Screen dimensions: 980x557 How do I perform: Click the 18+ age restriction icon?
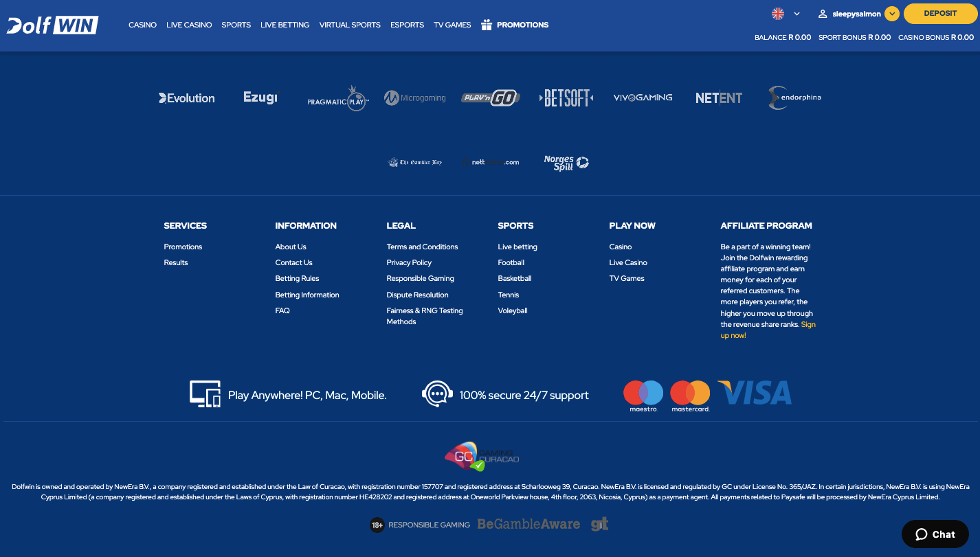click(377, 525)
